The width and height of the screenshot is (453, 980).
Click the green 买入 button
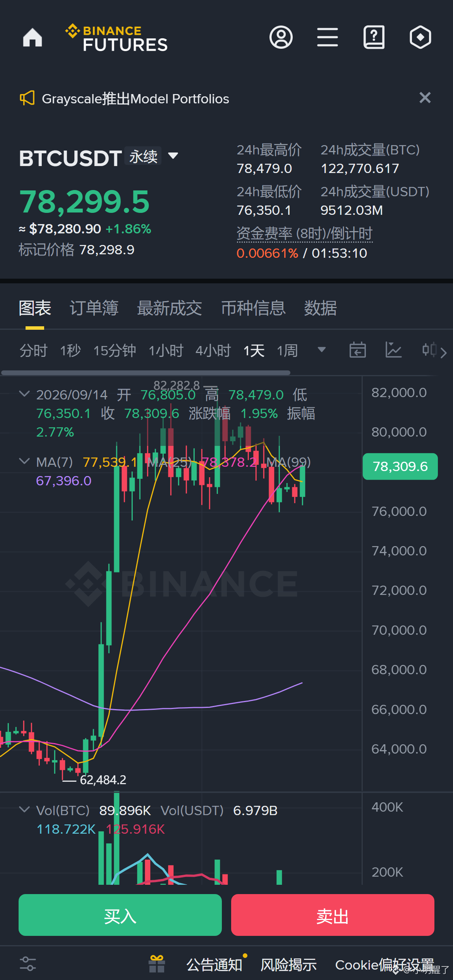click(120, 915)
